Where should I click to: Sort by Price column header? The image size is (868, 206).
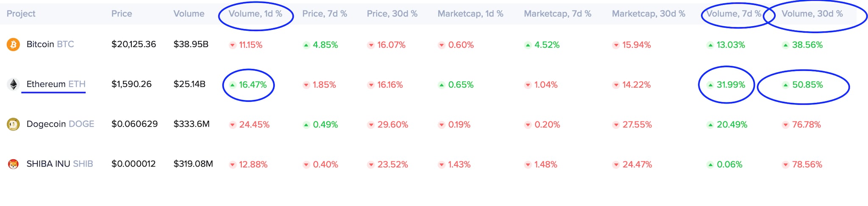point(122,14)
